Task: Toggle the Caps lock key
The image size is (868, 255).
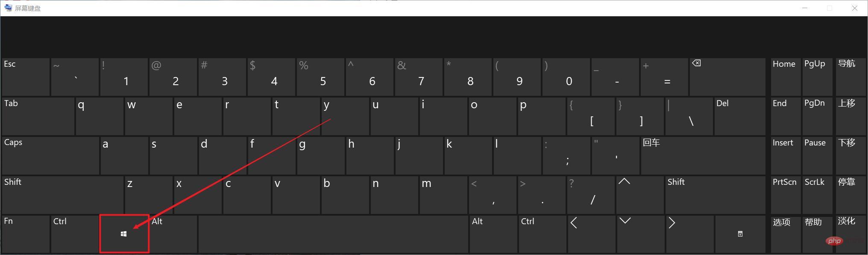Action: tap(50, 155)
